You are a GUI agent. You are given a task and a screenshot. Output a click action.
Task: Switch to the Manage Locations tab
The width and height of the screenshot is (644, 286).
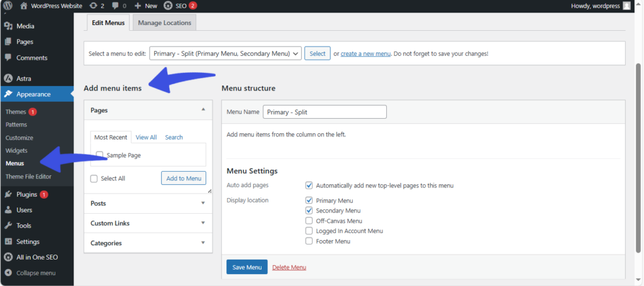(x=165, y=23)
